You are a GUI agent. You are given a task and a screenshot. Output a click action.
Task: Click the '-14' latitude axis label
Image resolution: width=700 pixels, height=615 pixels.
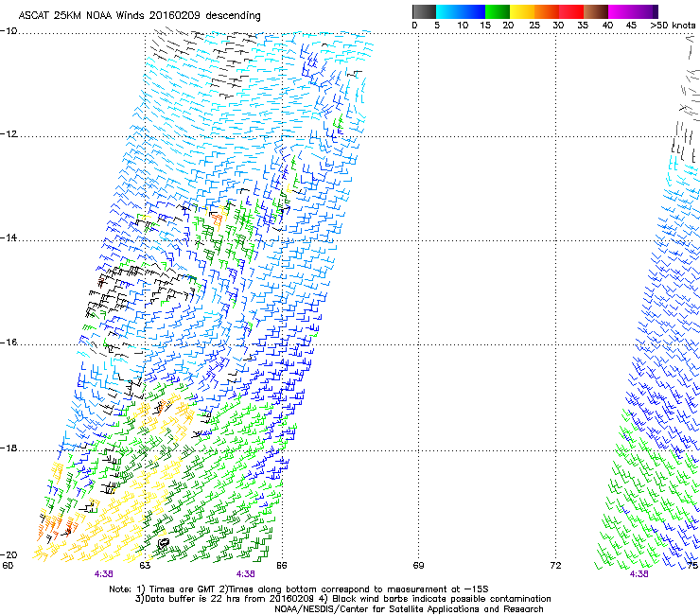(x=9, y=237)
